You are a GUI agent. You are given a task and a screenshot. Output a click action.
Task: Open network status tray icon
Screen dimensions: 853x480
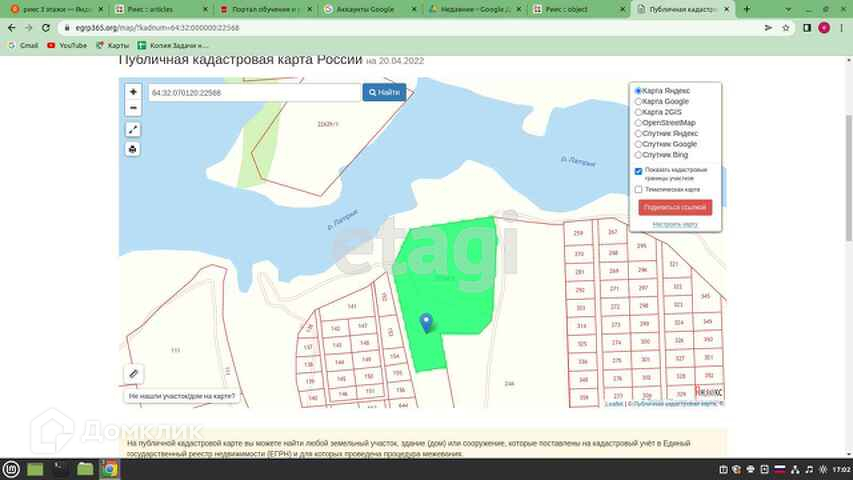(x=795, y=470)
